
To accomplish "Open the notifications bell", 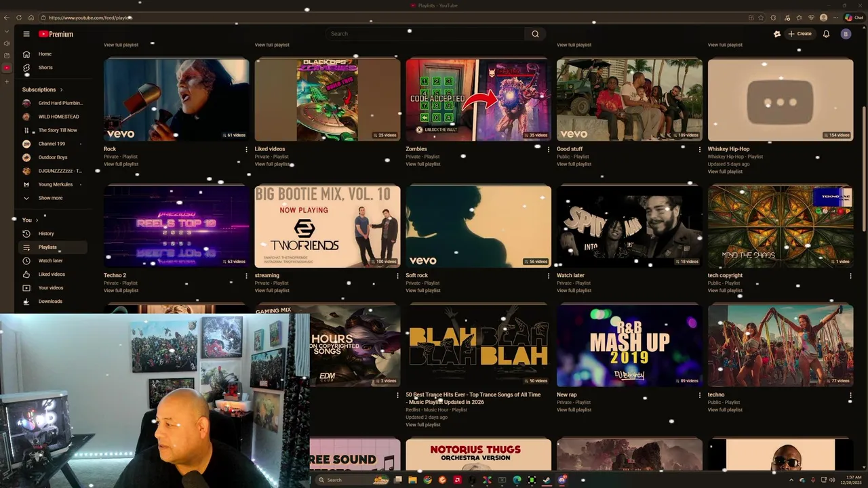I will 826,34.
